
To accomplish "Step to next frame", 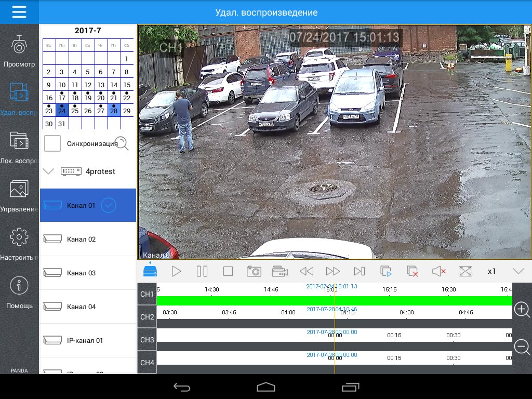I will pos(360,271).
